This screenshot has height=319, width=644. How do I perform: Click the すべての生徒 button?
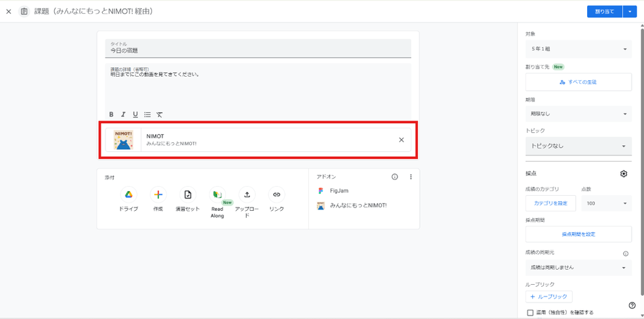[578, 82]
